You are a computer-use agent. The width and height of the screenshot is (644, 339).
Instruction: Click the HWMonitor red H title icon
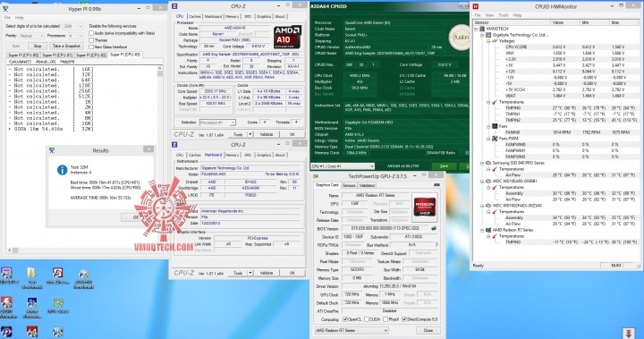[x=476, y=6]
